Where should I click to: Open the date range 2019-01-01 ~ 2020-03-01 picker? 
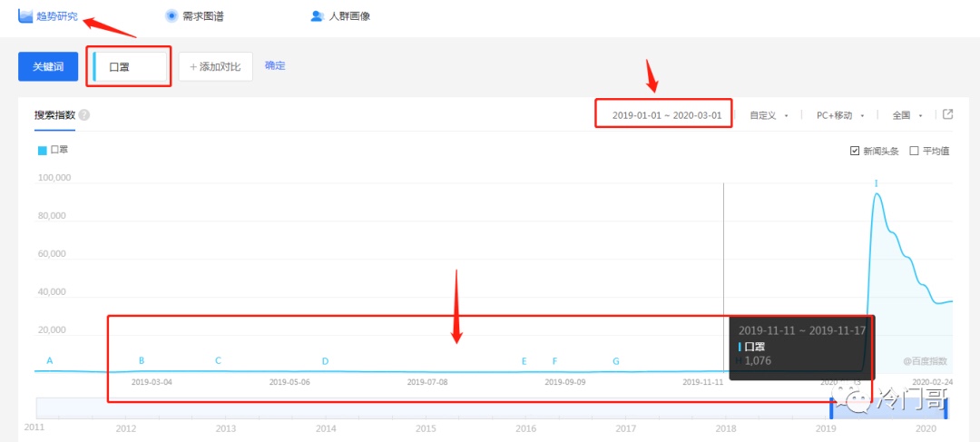(x=667, y=115)
